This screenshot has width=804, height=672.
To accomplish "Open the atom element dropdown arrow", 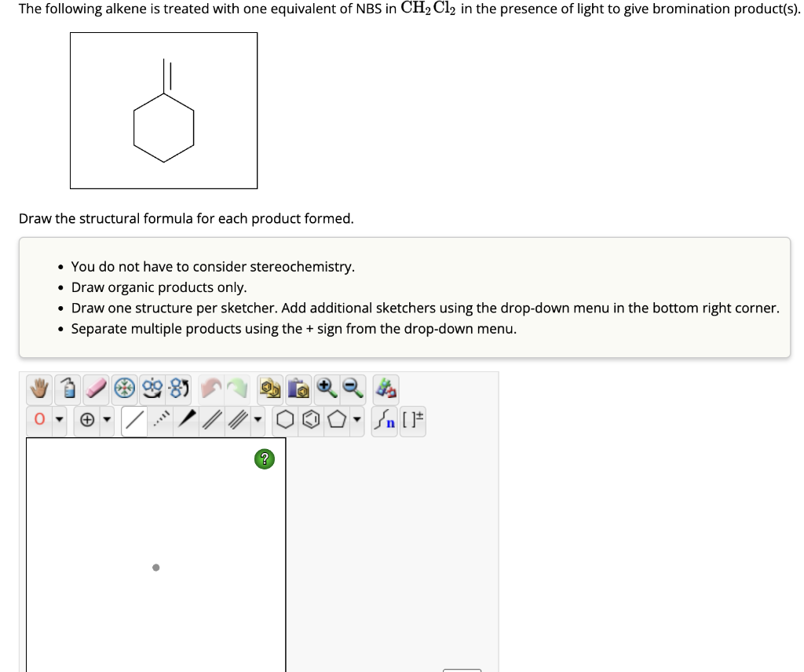I will pyautogui.click(x=60, y=420).
